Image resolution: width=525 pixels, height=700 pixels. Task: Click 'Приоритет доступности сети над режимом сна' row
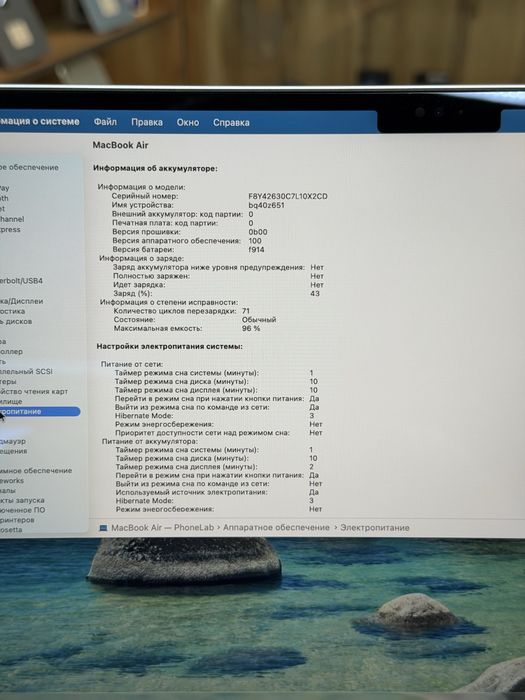pyautogui.click(x=219, y=433)
